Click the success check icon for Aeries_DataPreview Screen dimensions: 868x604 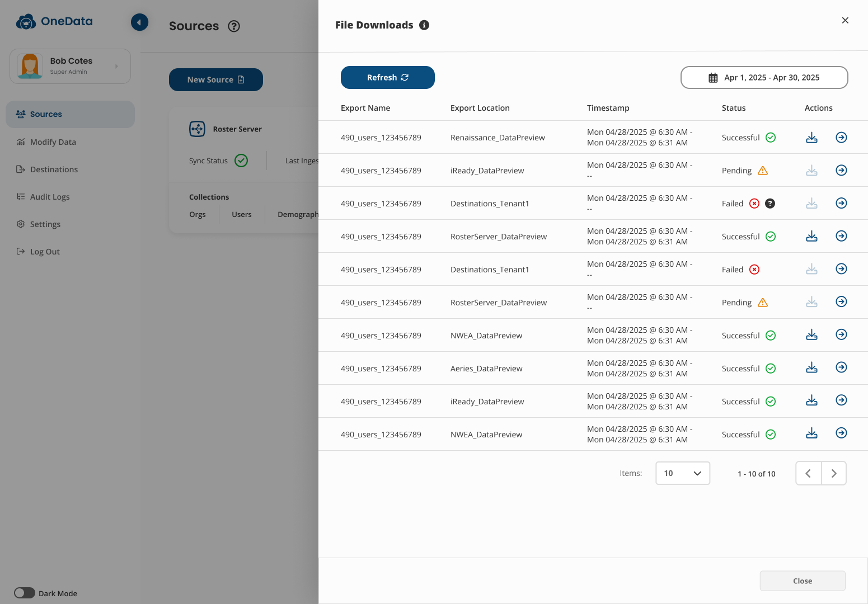771,369
